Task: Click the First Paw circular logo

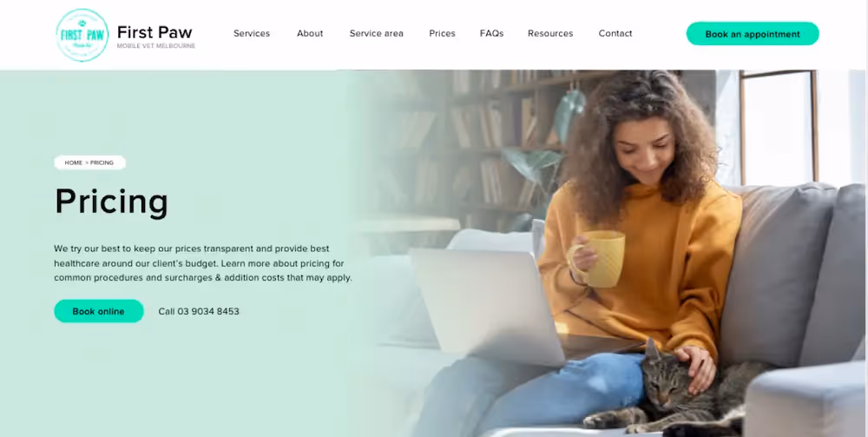Action: pos(82,35)
